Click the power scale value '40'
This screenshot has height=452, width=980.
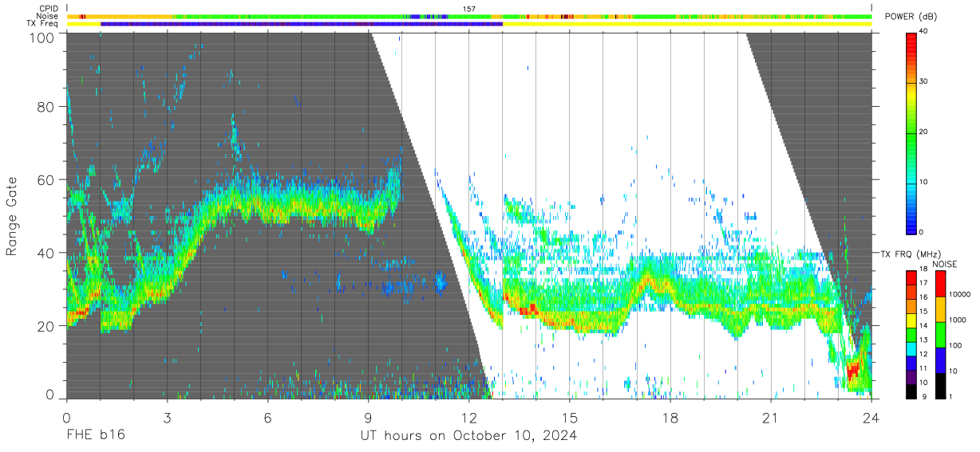click(925, 31)
